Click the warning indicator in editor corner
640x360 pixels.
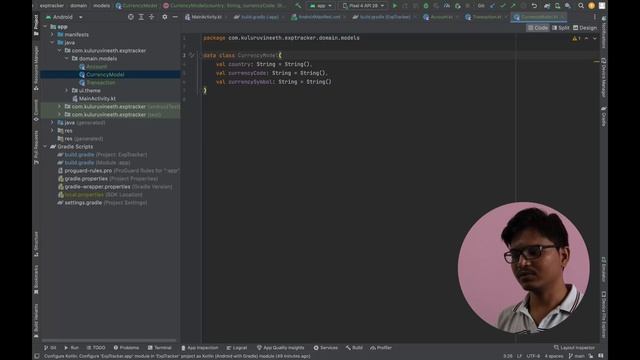pos(576,38)
